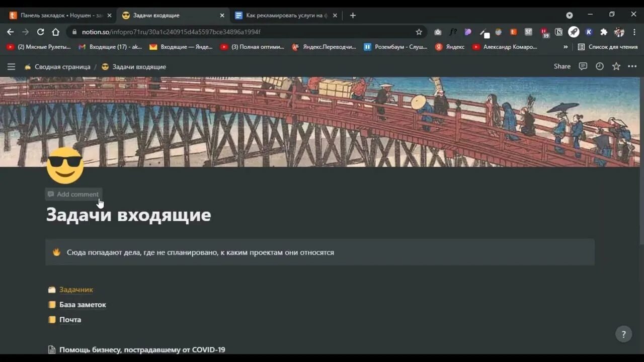Image resolution: width=644 pixels, height=362 pixels.
Task: Expand hidden bookmarks chevron
Action: point(566,47)
